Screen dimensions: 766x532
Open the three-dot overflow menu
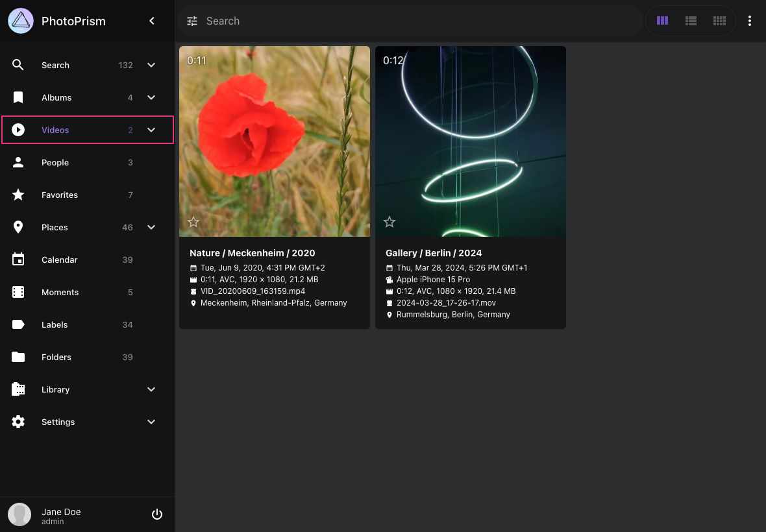click(750, 21)
